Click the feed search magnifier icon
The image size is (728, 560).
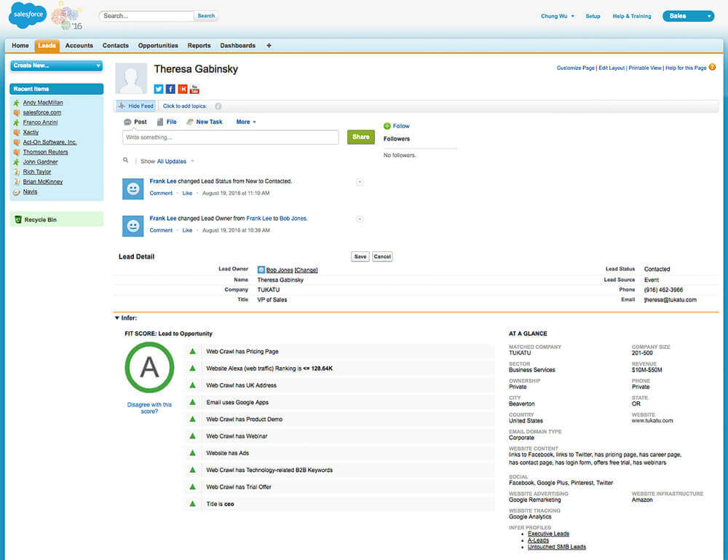(125, 160)
